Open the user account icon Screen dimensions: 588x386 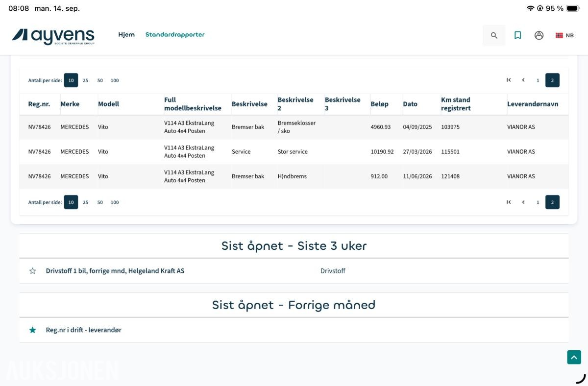539,35
